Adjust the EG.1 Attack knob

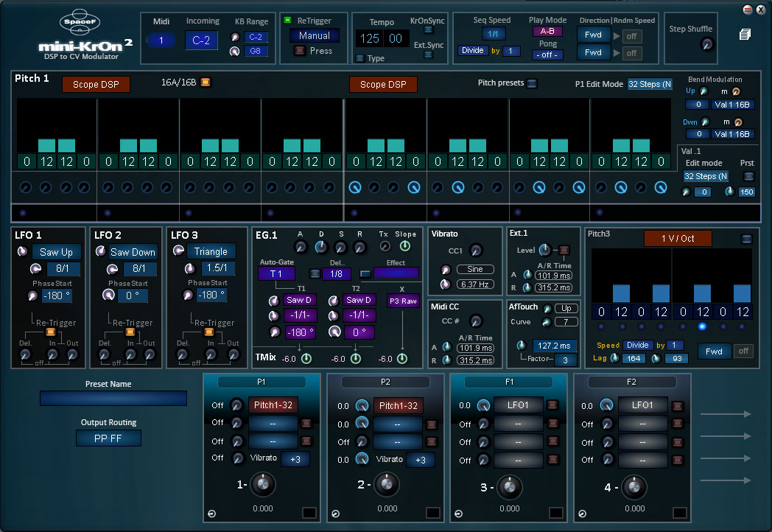tap(300, 247)
